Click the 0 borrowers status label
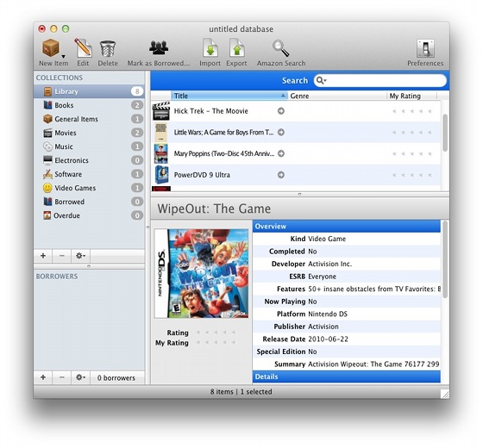This screenshot has width=483, height=448. tap(116, 378)
